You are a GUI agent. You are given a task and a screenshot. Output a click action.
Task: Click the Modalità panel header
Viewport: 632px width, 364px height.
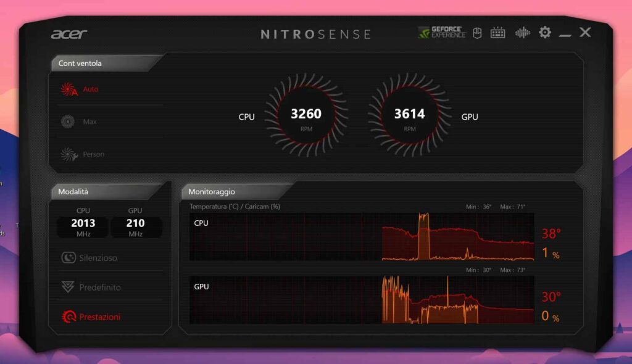point(73,192)
